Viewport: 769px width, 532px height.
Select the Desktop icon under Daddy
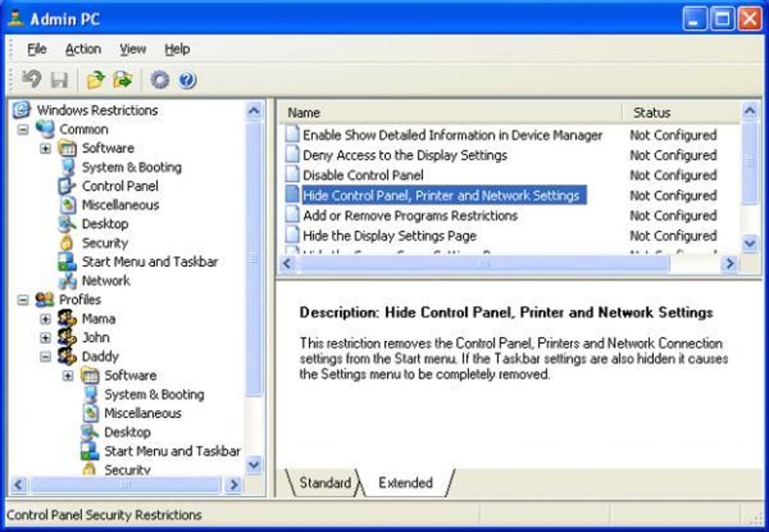click(x=90, y=432)
